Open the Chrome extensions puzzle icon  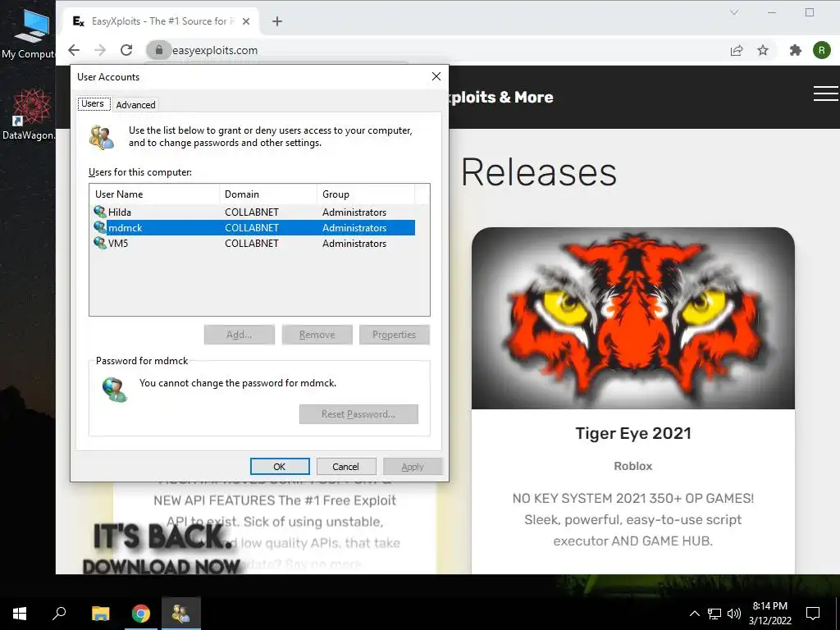point(796,50)
